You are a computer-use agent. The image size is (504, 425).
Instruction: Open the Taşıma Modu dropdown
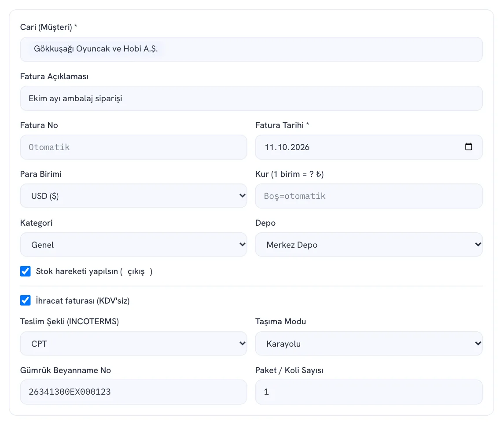[x=369, y=344]
